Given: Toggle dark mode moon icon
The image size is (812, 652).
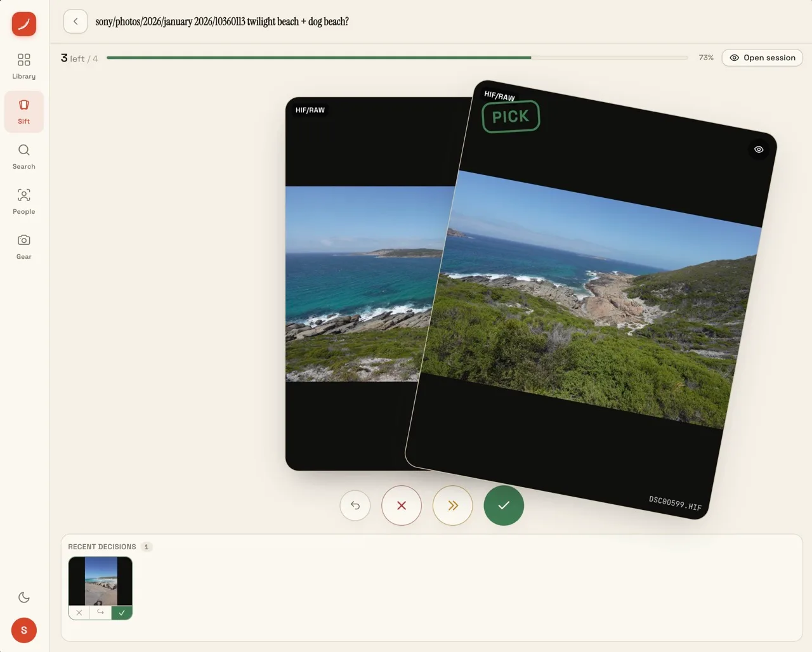Looking at the screenshot, I should [23, 597].
